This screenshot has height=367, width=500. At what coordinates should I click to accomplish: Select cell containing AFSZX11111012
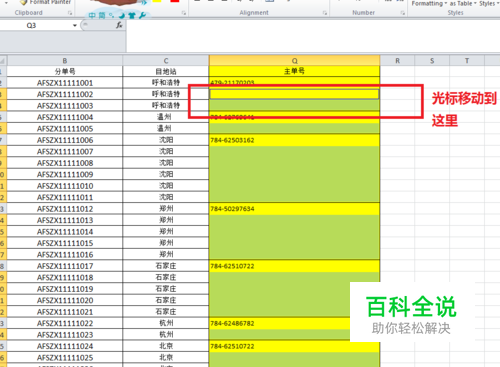point(65,209)
